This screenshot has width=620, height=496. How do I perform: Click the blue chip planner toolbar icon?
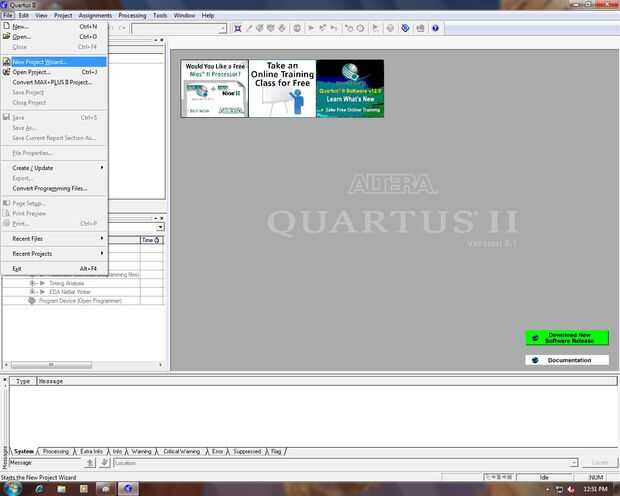238,28
